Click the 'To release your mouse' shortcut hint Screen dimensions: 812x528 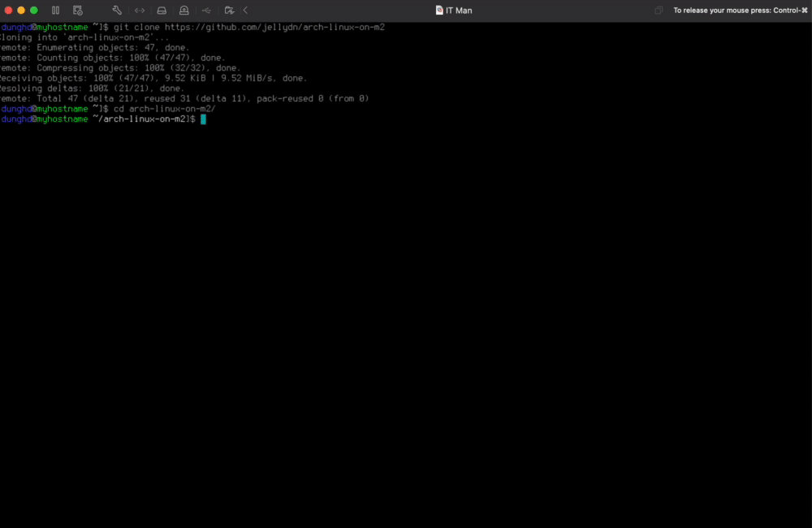[740, 10]
